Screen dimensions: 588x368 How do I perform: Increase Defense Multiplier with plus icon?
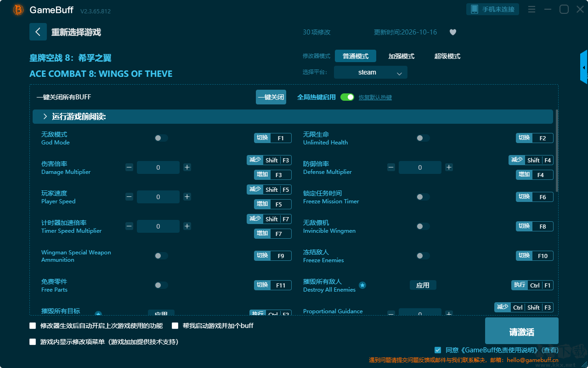(449, 167)
